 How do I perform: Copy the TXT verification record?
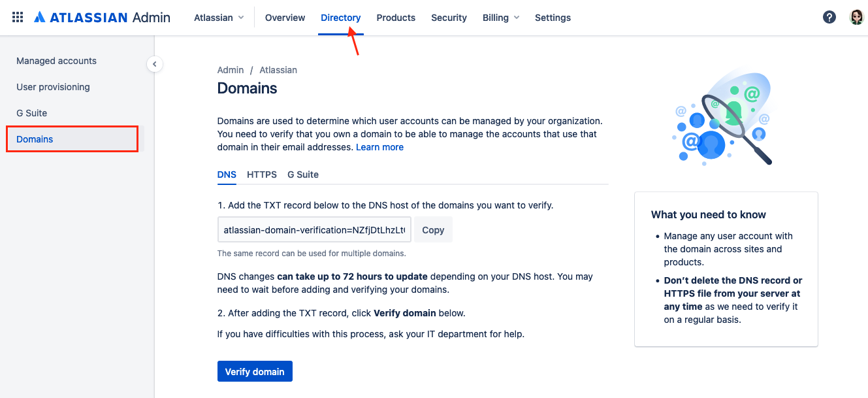[432, 229]
